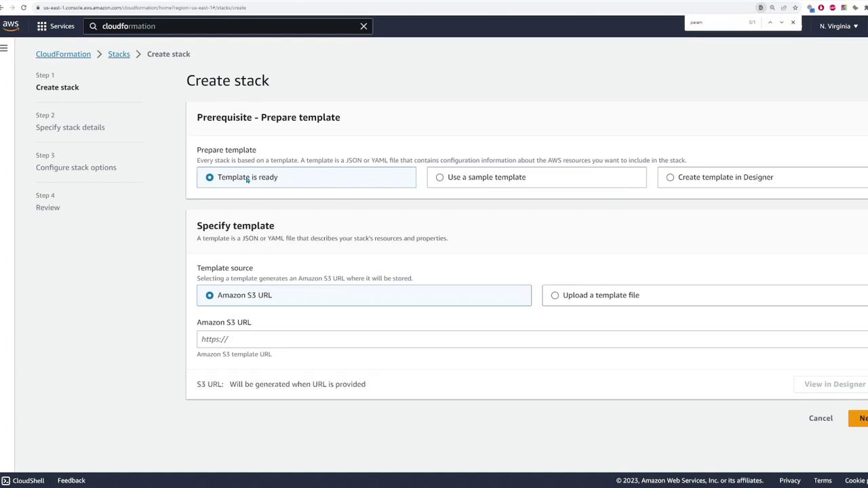Viewport: 868px width, 488px height.
Task: Click the AWS logo home icon
Action: [11, 26]
